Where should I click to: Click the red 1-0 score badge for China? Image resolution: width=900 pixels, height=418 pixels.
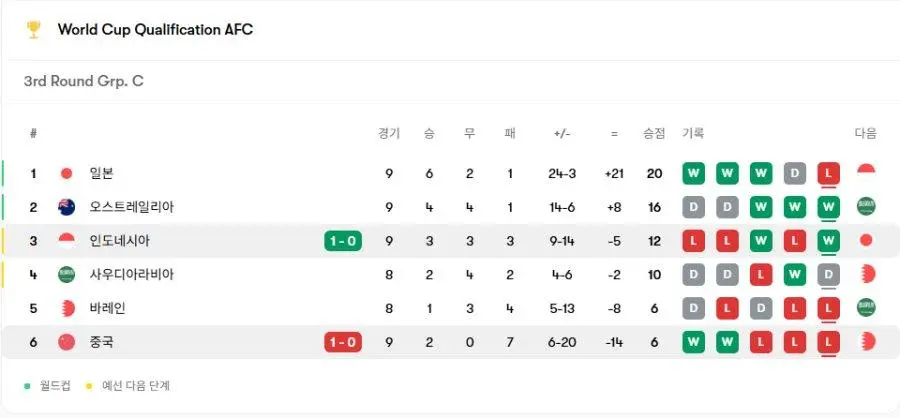[x=343, y=343]
